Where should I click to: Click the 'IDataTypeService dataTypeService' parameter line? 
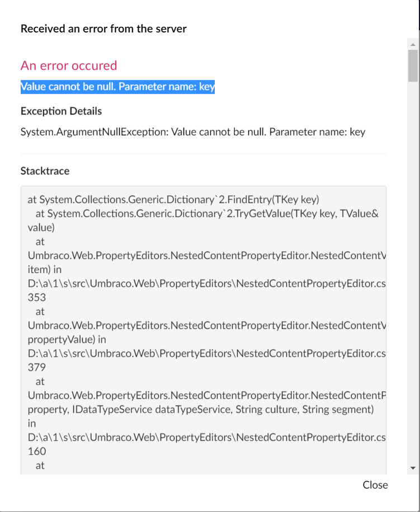tap(201, 410)
